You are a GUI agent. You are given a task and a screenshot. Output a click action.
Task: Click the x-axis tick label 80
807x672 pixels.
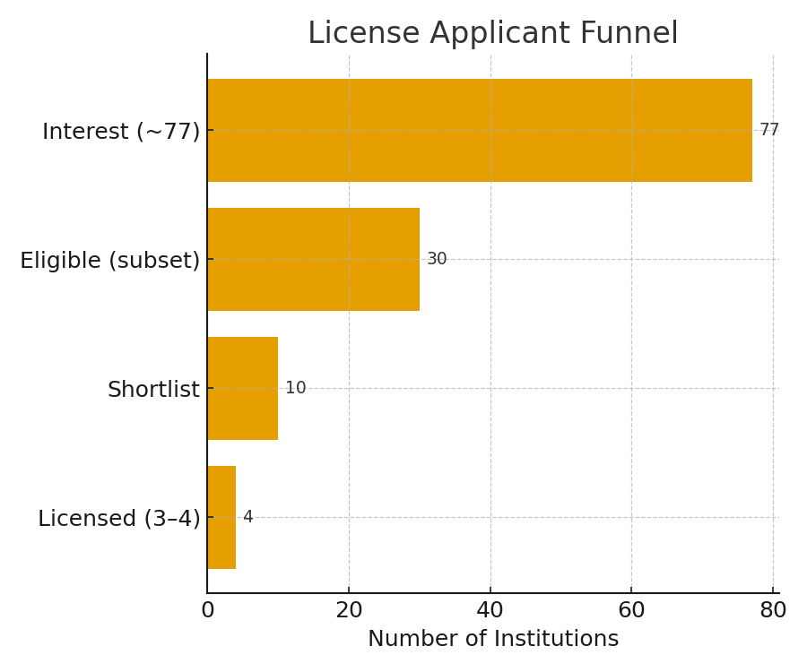773,610
